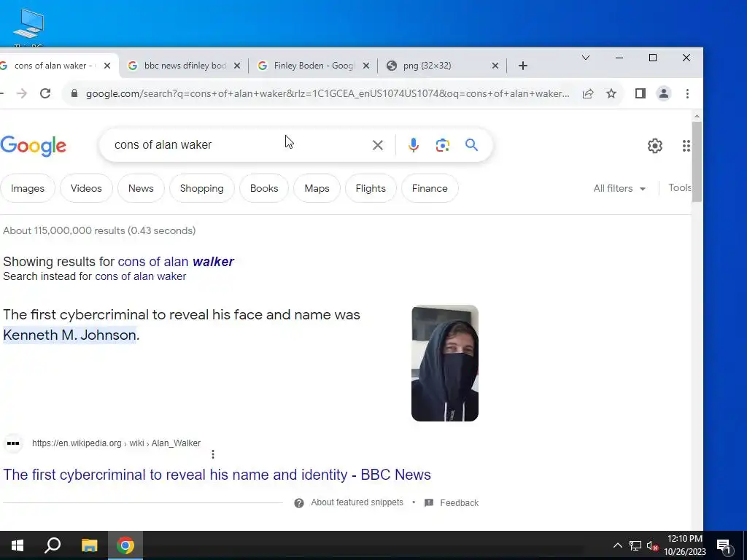Click 'cons of alan walker' corrected link
This screenshot has height=560, width=747.
point(176,262)
